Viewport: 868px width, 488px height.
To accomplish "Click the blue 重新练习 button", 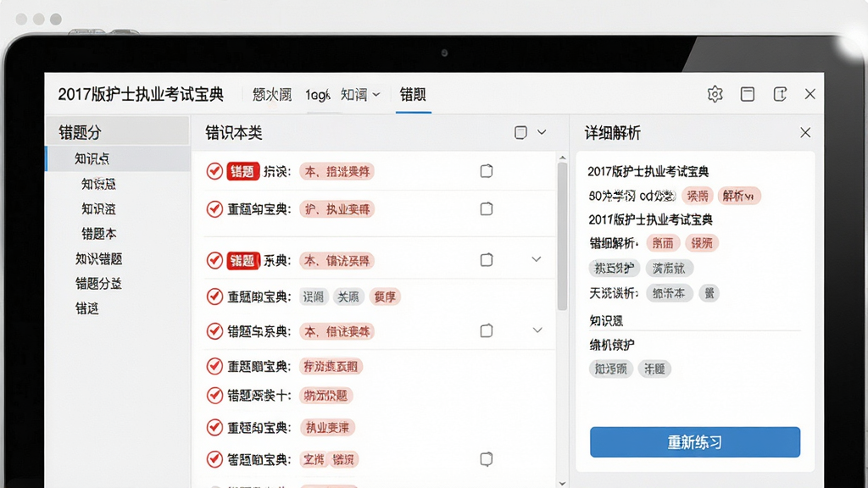I will pos(695,442).
